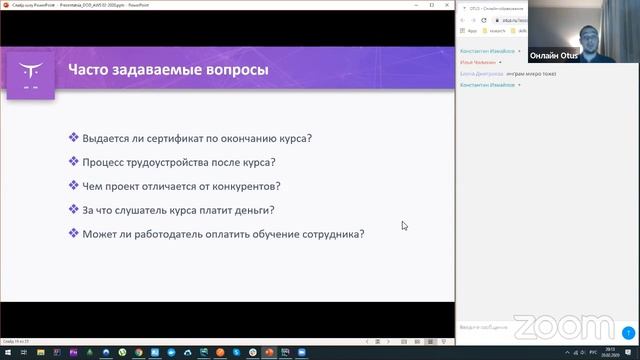This screenshot has height=360, width=640.
Task: Click 'Процесс трудоустройства после курса?'
Action: 179,162
